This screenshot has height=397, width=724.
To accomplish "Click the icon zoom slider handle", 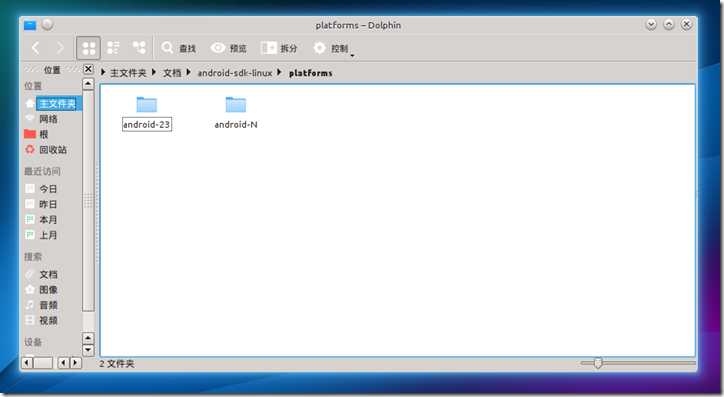I will [598, 363].
